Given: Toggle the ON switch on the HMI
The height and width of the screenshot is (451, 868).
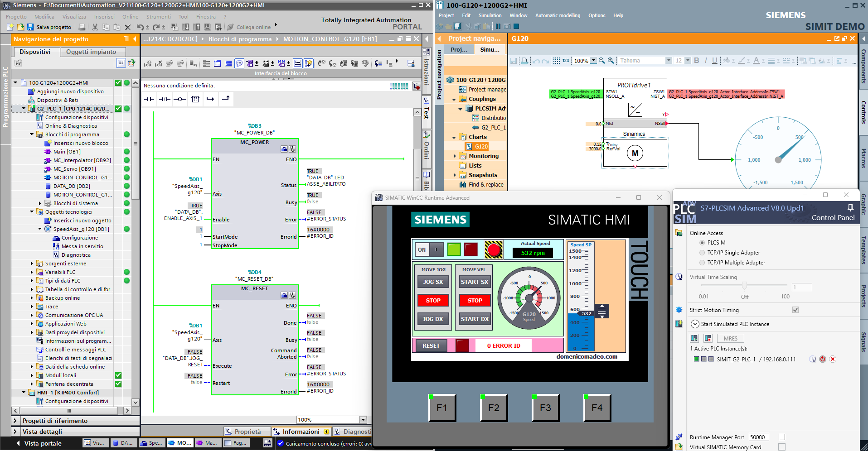Looking at the screenshot, I should (x=429, y=249).
